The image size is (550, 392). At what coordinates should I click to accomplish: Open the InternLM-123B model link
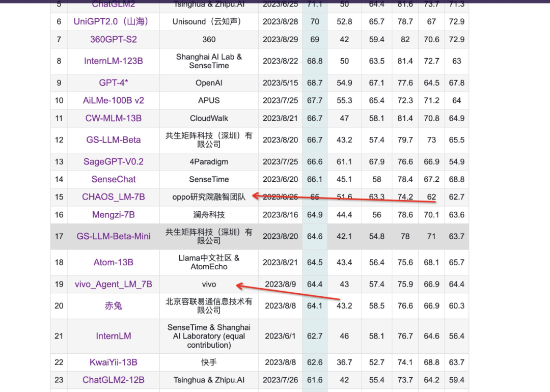pyautogui.click(x=113, y=61)
